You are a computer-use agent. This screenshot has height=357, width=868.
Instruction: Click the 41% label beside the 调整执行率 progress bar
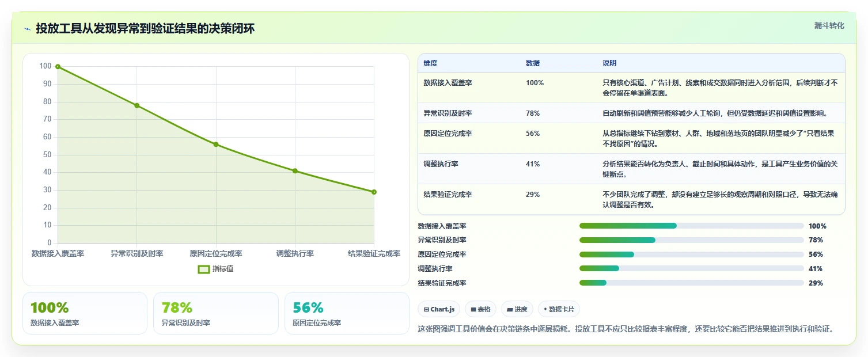(x=816, y=269)
